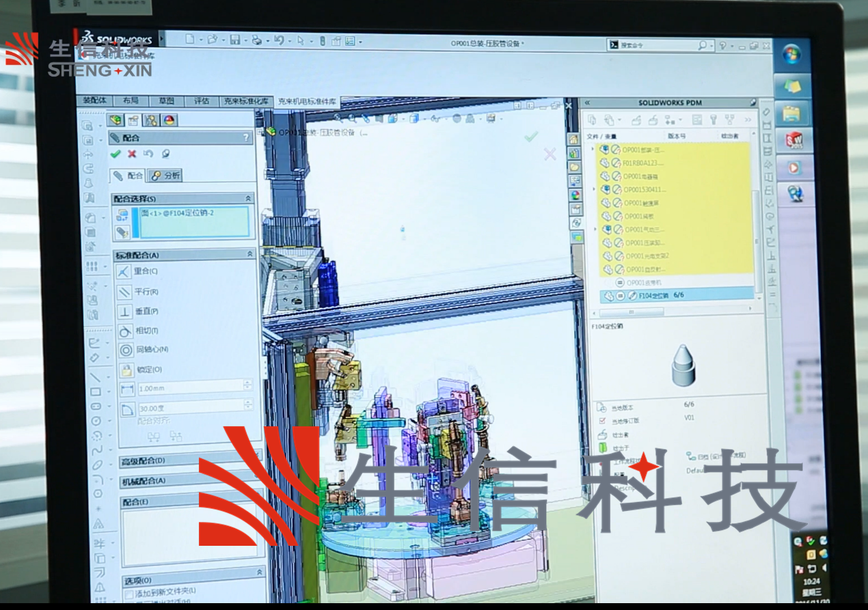Screen dimensions: 868x610
Task: Toggle the angle mate icon
Action: [x=128, y=408]
